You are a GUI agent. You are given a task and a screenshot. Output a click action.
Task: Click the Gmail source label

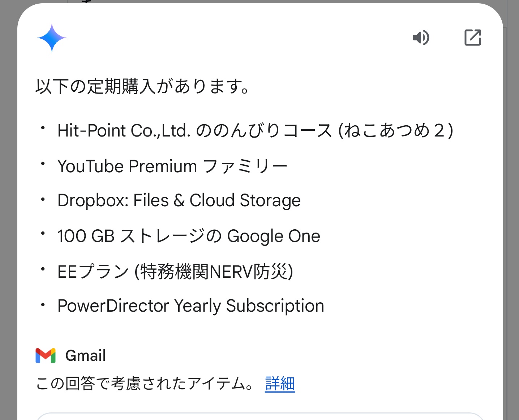(86, 356)
